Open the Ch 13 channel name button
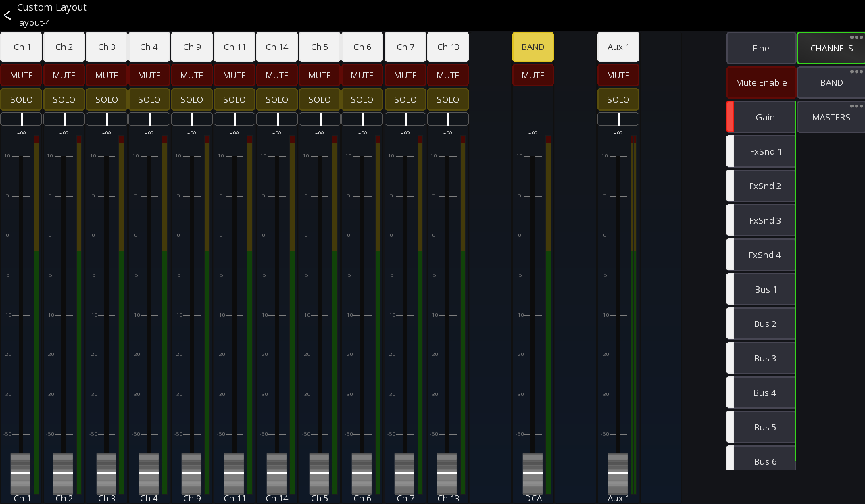The height and width of the screenshot is (504, 865). click(448, 47)
